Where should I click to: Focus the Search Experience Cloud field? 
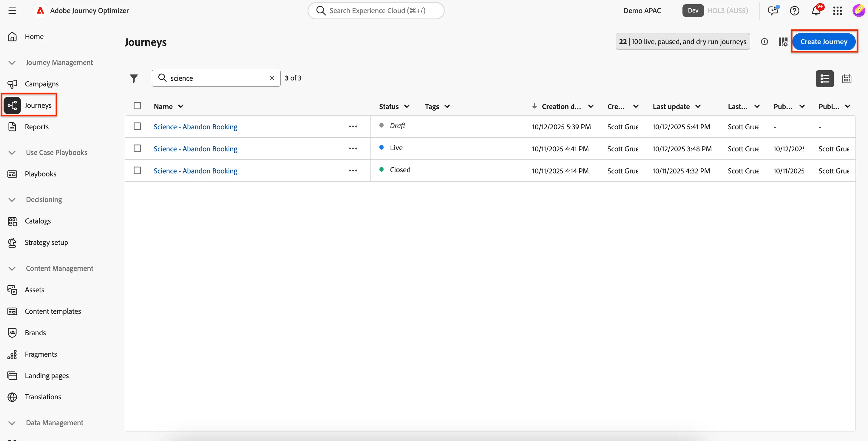coord(376,11)
